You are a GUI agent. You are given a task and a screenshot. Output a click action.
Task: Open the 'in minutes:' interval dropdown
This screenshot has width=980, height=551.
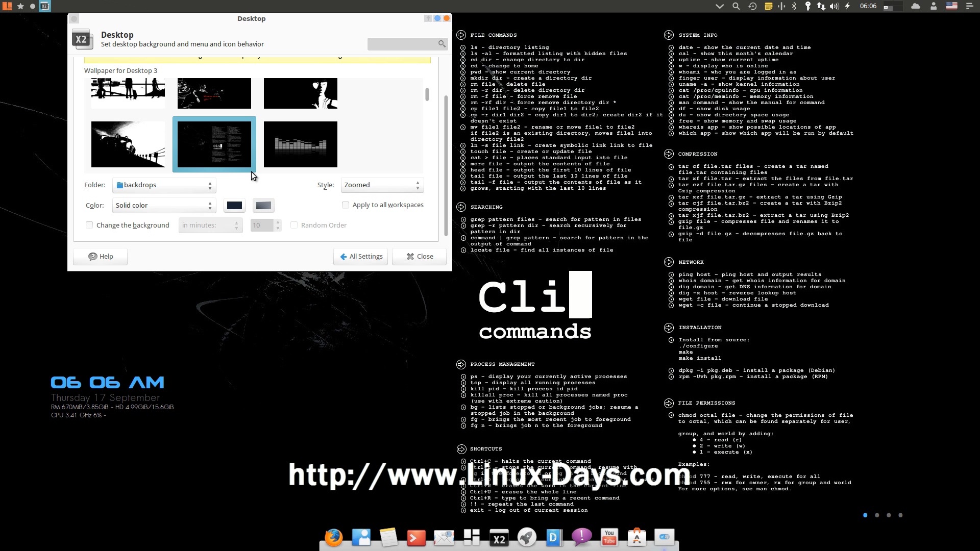tap(210, 225)
